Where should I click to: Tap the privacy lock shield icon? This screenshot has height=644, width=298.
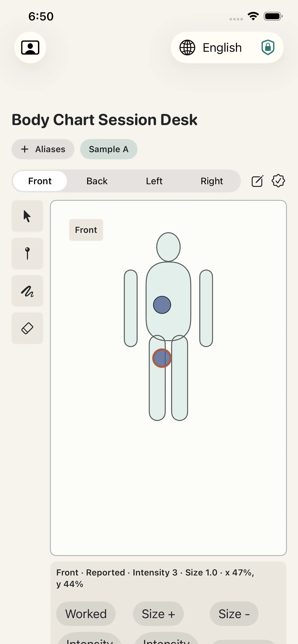click(268, 47)
